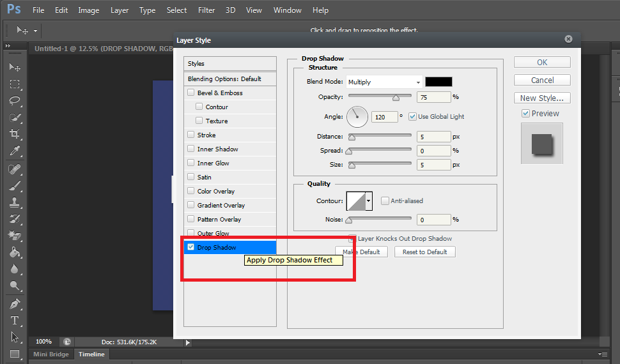Select the Eraser tool
The height and width of the screenshot is (364, 620).
pyautogui.click(x=15, y=236)
